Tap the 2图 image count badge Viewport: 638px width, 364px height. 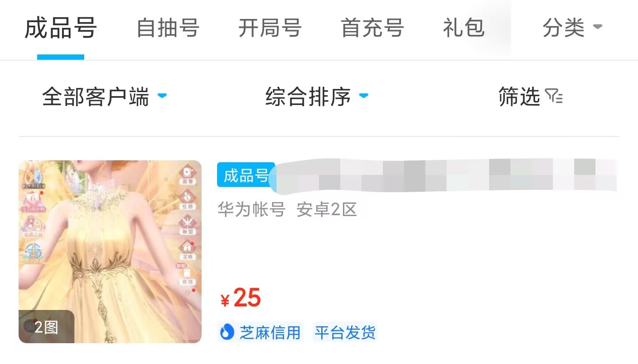click(x=46, y=327)
